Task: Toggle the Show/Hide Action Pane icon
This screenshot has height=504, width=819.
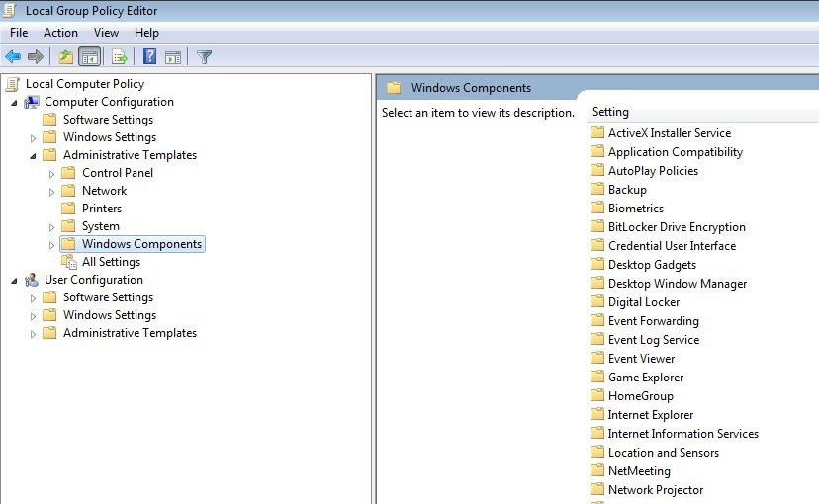Action: pos(173,57)
